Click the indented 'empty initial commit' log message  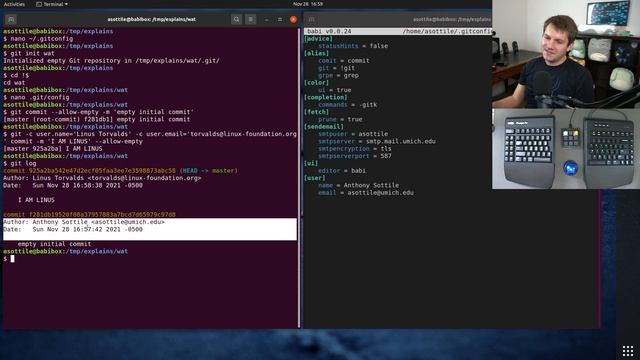(x=54, y=244)
